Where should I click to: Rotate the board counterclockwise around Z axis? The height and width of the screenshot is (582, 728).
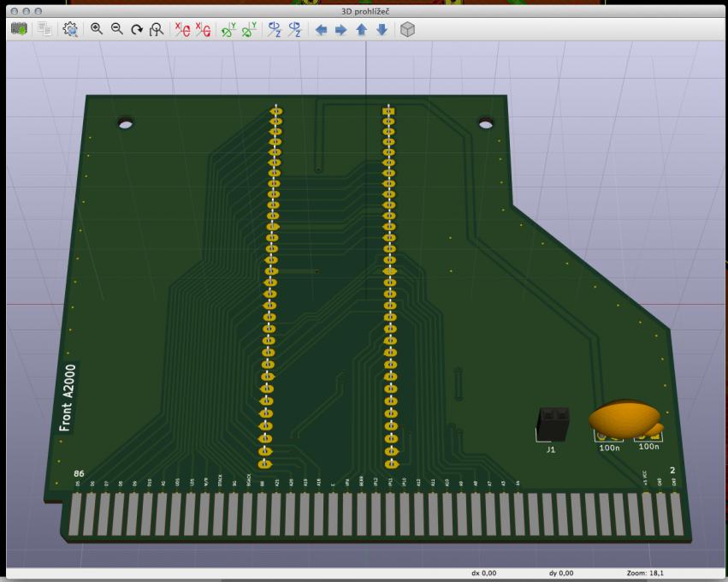pos(295,29)
